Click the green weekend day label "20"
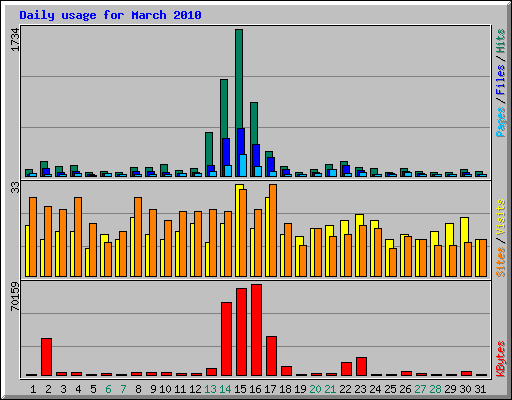 tap(315, 389)
